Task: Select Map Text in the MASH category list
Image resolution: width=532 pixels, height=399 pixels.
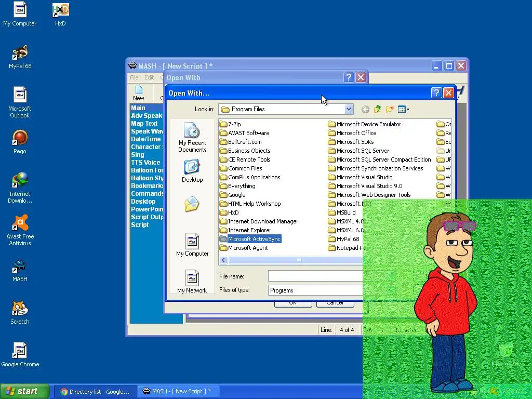Action: tap(144, 124)
